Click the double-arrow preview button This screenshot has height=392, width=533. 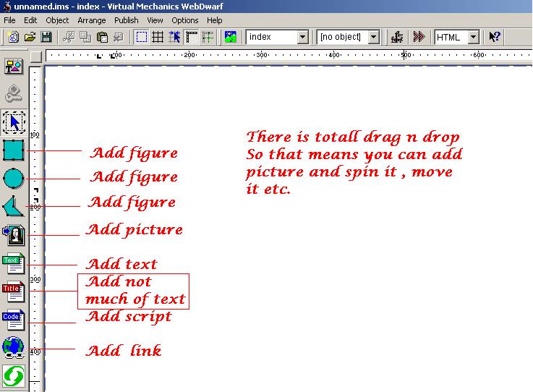(x=419, y=37)
